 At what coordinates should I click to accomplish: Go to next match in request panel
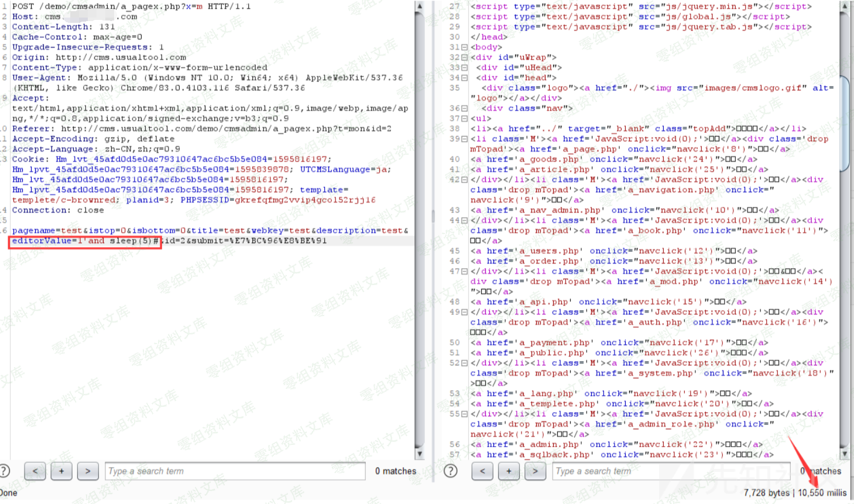pos(87,471)
